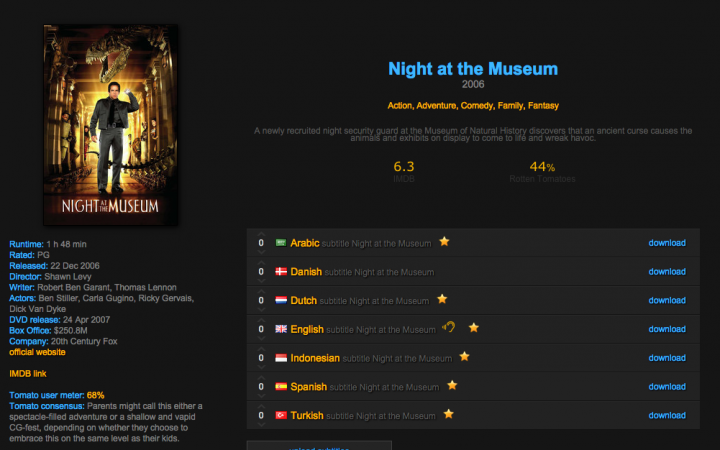720x450 pixels.
Task: Download the Arabic subtitle
Action: (x=667, y=243)
